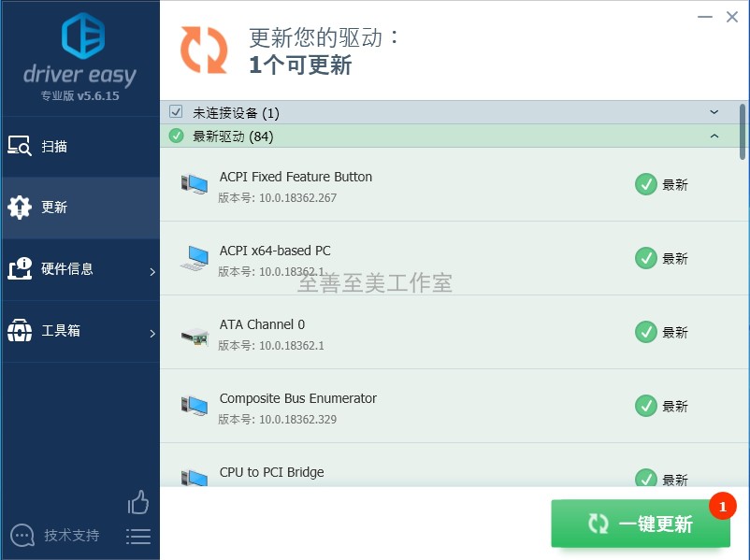Click the update gear icon in sidebar
The image size is (750, 560).
click(20, 208)
